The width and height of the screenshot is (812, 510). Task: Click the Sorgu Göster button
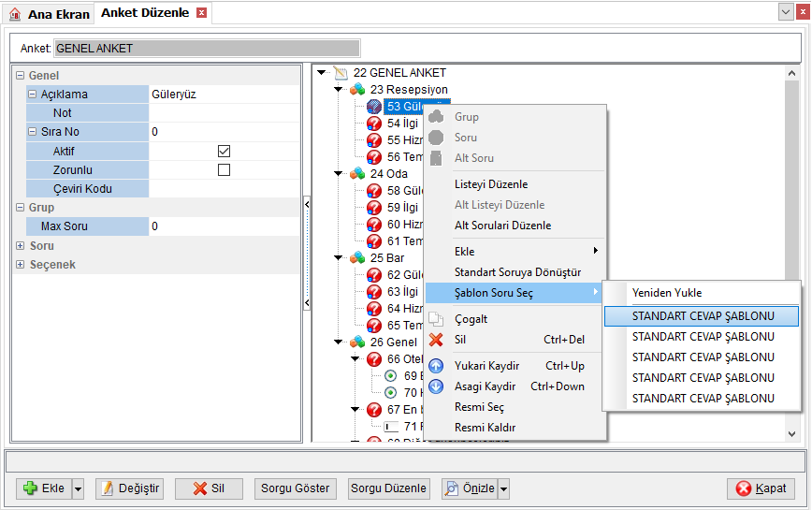[x=296, y=488]
